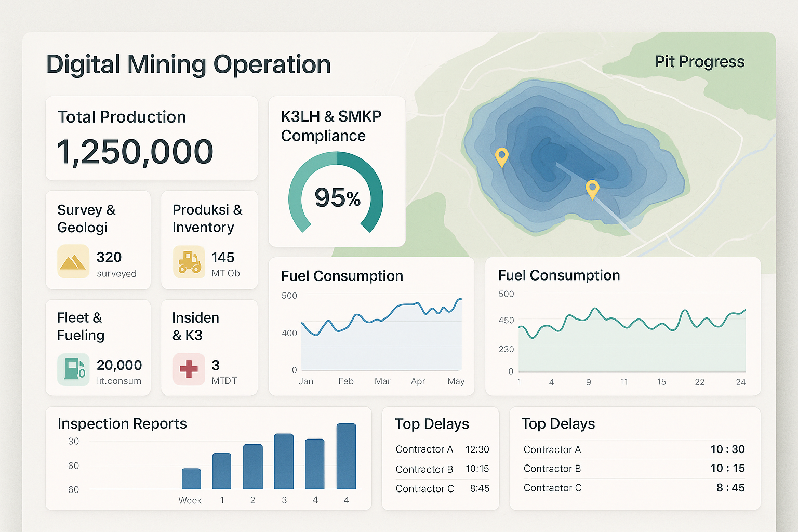Select the Contractor A row showing 12:30
The width and height of the screenshot is (798, 532).
coord(442,449)
